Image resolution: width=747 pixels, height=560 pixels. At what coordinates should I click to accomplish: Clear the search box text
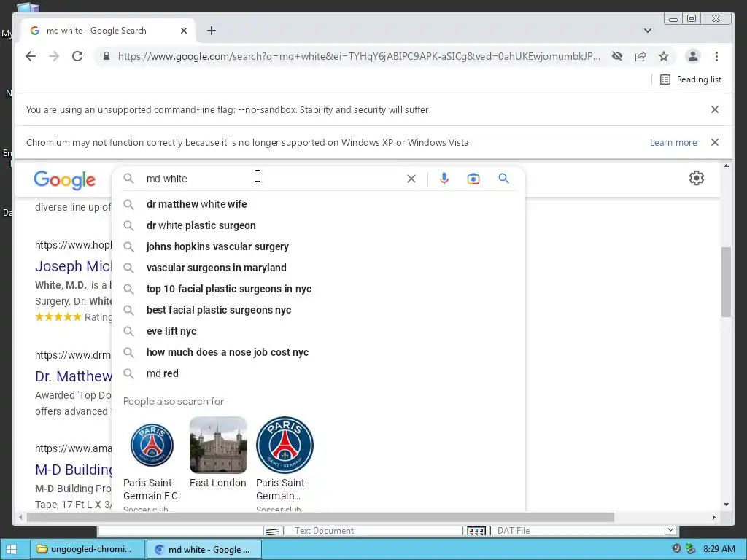[x=411, y=179]
